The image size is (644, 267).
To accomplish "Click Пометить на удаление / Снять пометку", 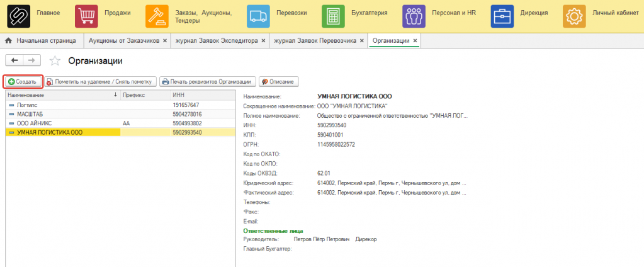I will [100, 81].
